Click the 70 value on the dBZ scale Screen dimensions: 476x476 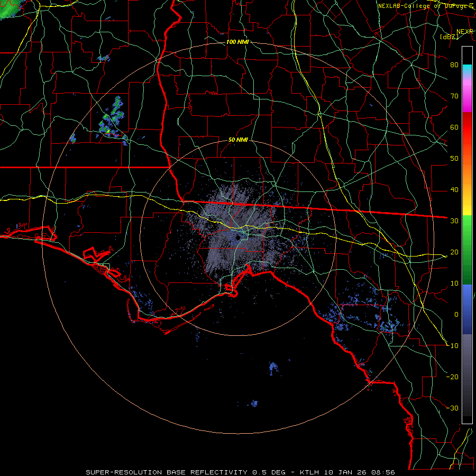click(x=454, y=96)
